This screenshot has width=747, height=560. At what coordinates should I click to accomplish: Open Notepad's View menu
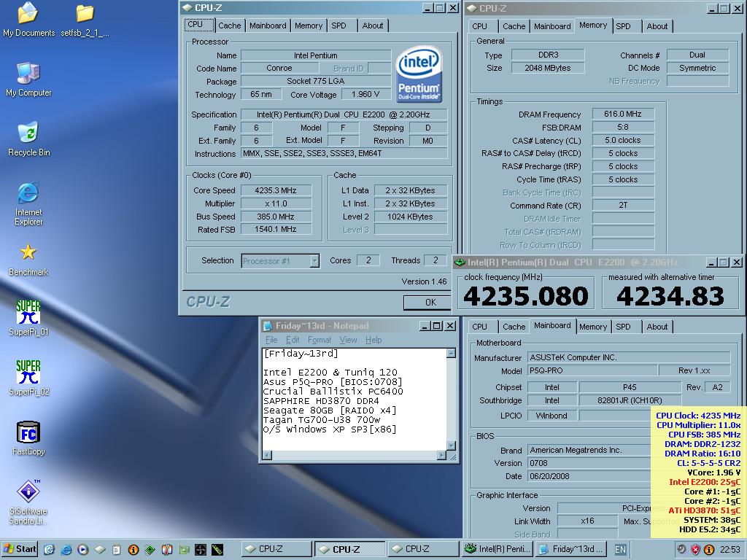348,340
